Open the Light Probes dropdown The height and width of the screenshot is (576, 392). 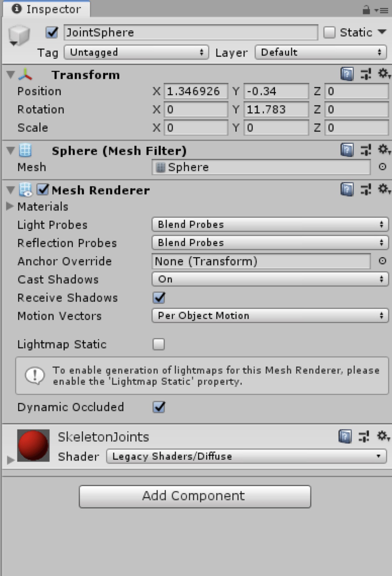[270, 224]
